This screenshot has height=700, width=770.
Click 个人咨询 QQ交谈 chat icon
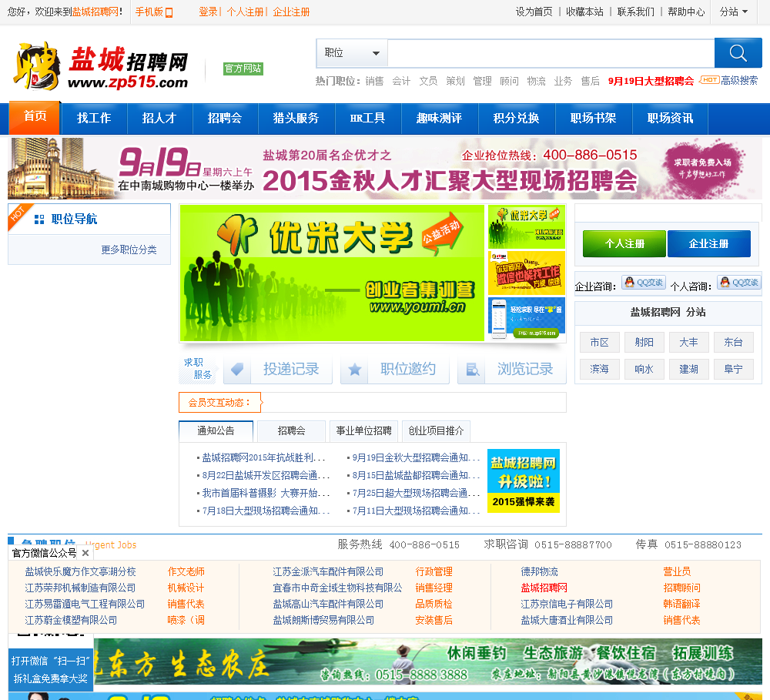[x=739, y=283]
